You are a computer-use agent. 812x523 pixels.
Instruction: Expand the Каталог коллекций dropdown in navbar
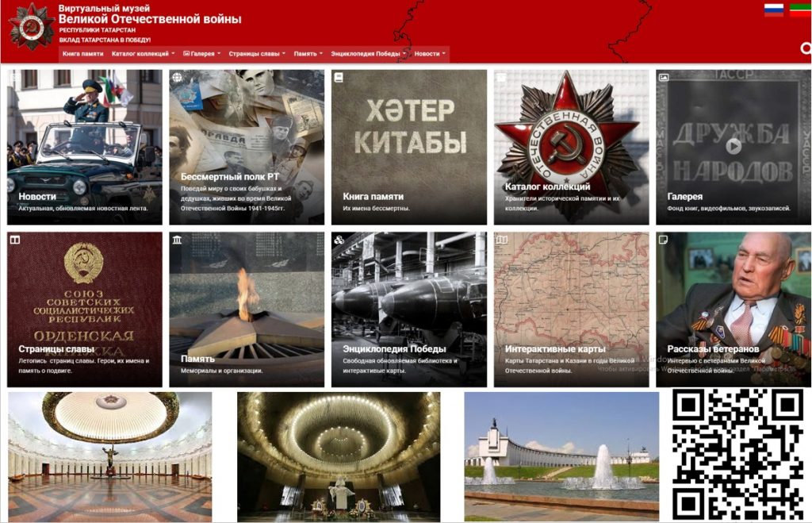(143, 54)
